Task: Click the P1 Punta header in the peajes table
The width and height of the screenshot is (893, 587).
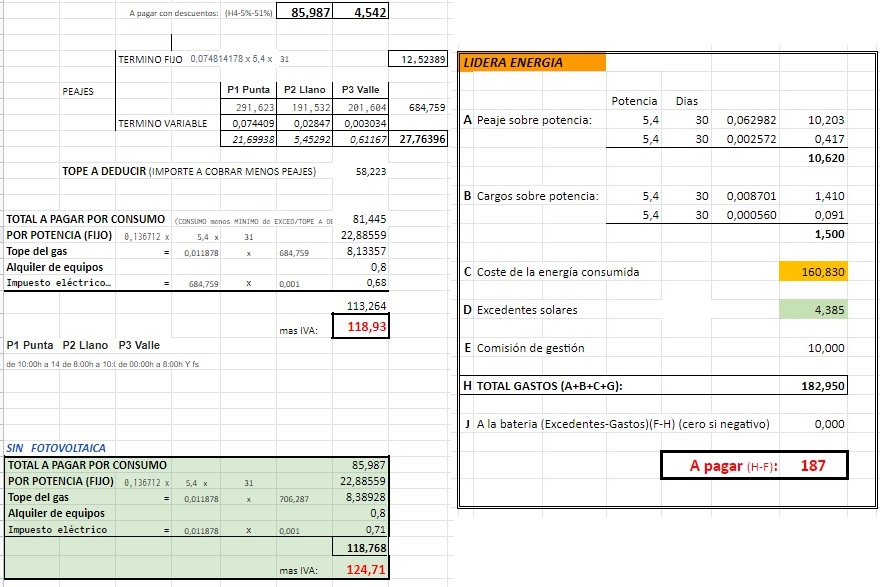Action: click(x=248, y=90)
